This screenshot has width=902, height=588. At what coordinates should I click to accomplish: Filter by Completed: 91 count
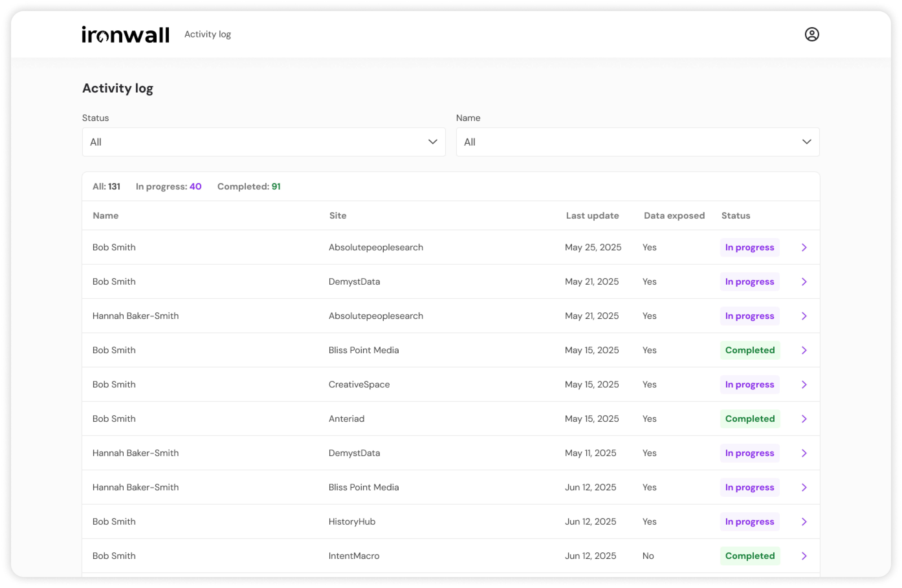[249, 186]
